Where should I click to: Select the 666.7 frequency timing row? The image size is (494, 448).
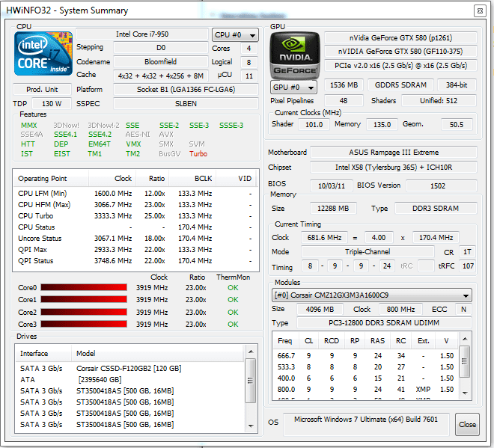click(x=365, y=356)
